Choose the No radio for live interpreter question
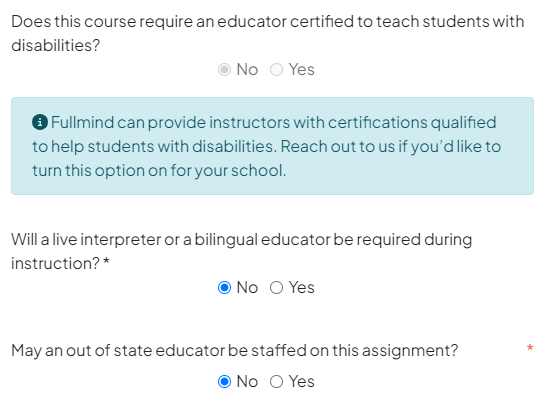Screen dimensions: 560x396 224,287
